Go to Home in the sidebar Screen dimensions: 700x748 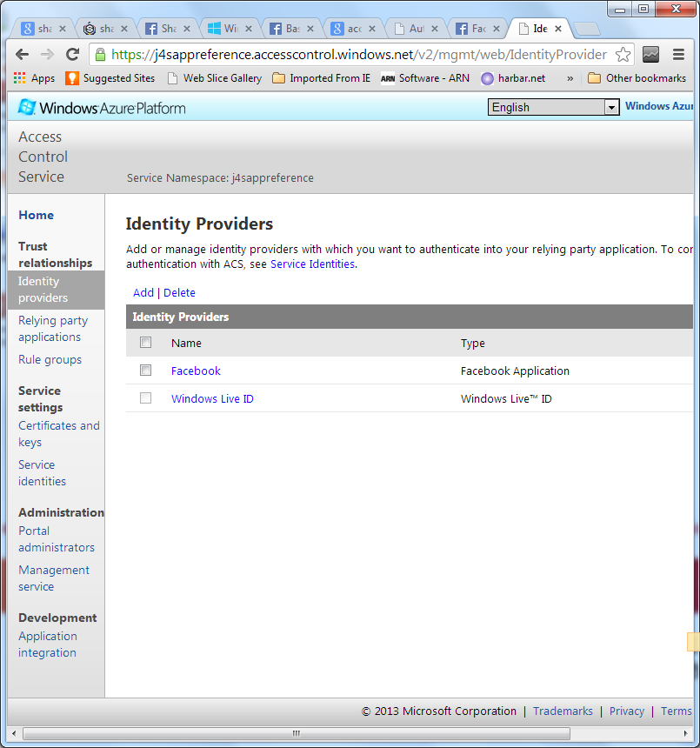tap(36, 215)
